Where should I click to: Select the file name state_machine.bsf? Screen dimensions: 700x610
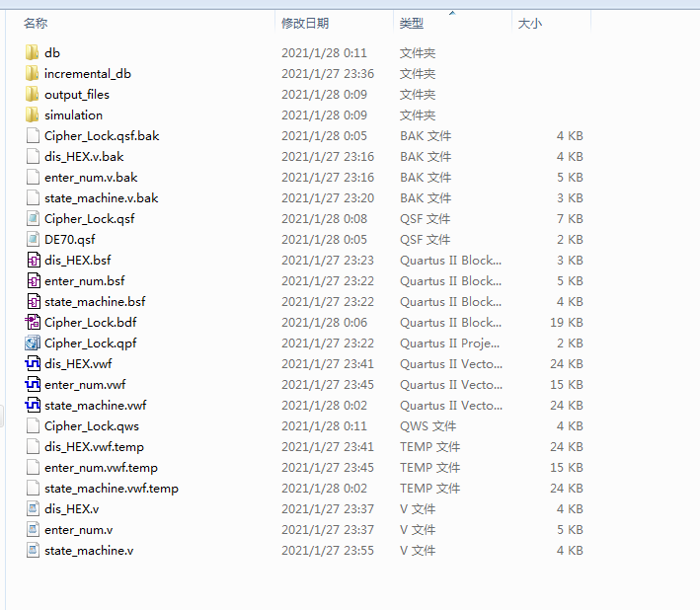click(x=95, y=302)
